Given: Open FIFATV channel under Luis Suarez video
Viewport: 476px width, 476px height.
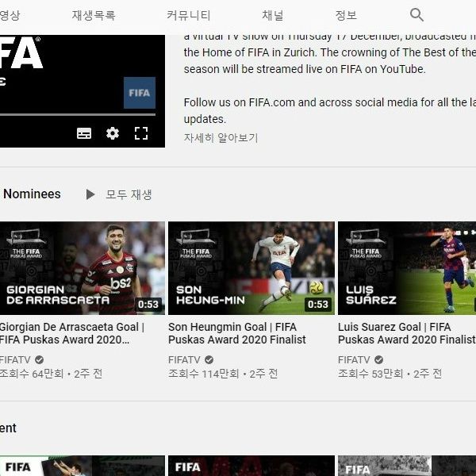Looking at the screenshot, I should click(x=354, y=359).
